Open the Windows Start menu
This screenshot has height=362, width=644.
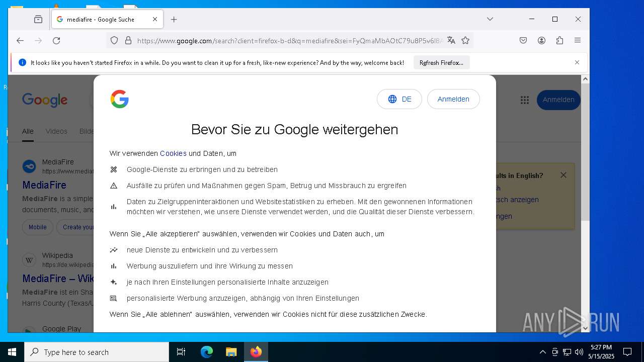pyautogui.click(x=12, y=352)
